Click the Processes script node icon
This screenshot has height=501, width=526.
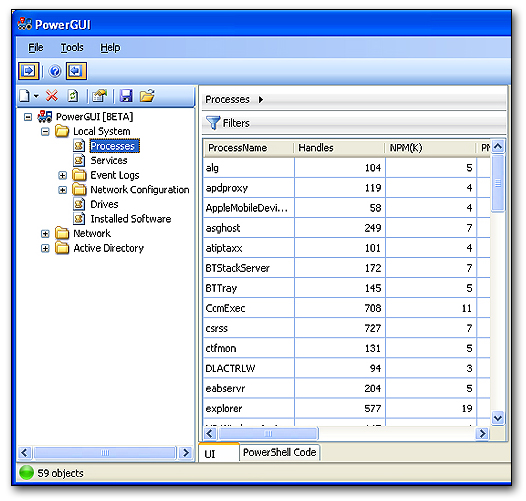79,146
